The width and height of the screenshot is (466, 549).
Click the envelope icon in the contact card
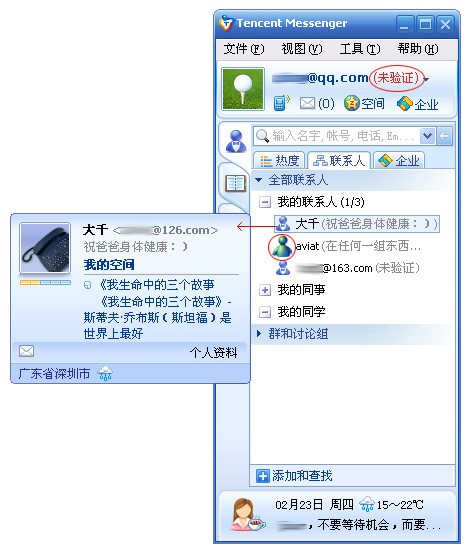(x=26, y=351)
